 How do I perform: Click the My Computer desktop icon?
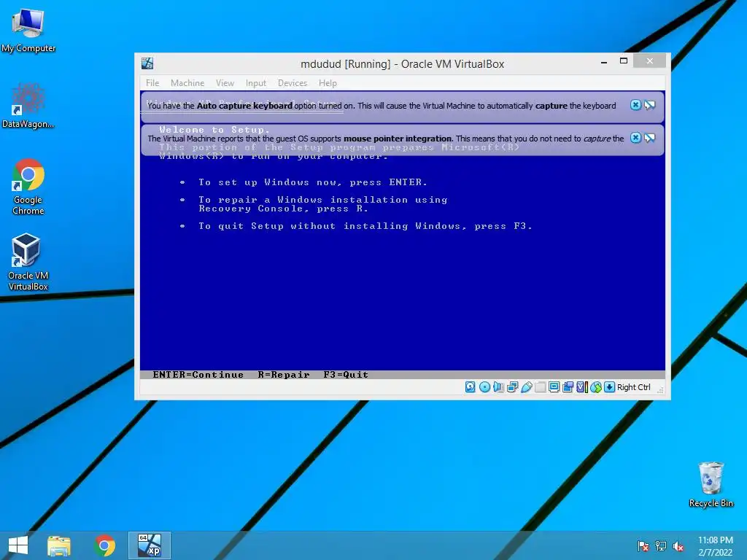[28, 30]
